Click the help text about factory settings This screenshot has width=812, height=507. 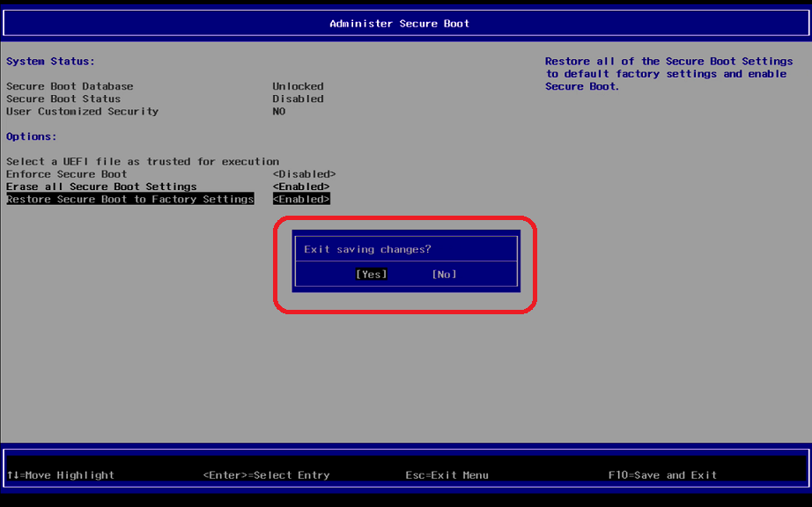click(x=668, y=74)
